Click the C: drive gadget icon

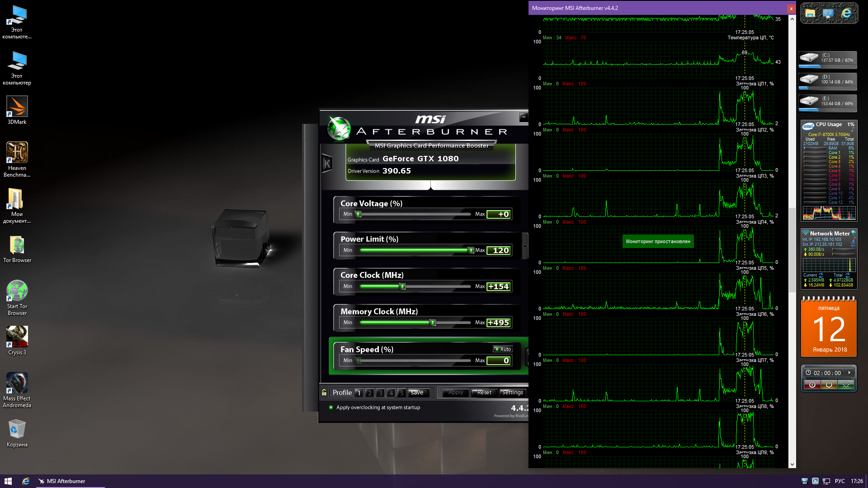809,58
